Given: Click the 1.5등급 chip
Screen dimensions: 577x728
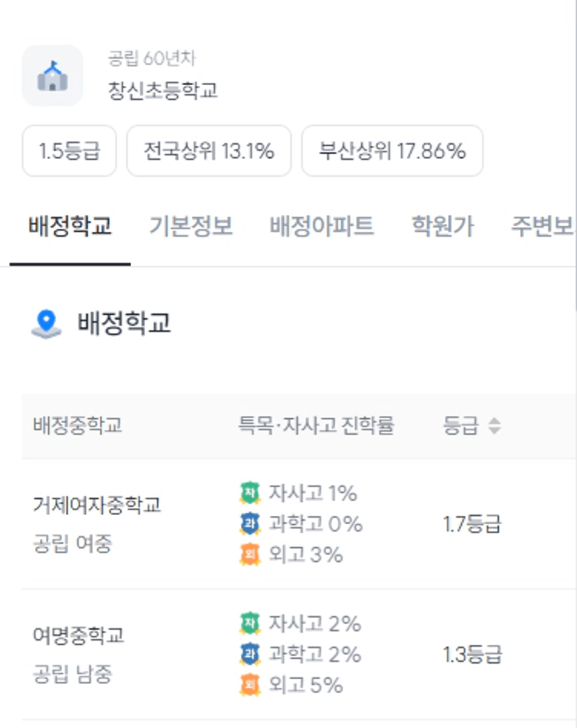Looking at the screenshot, I should point(69,151).
